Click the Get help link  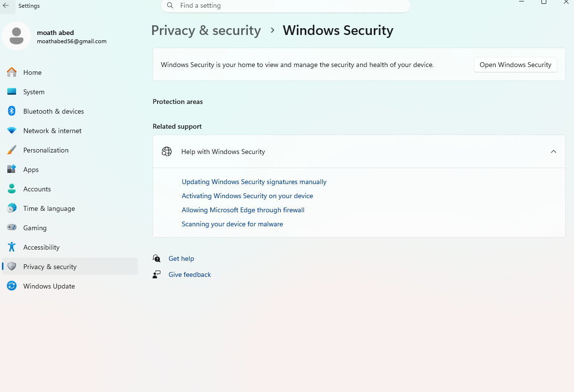tap(181, 258)
